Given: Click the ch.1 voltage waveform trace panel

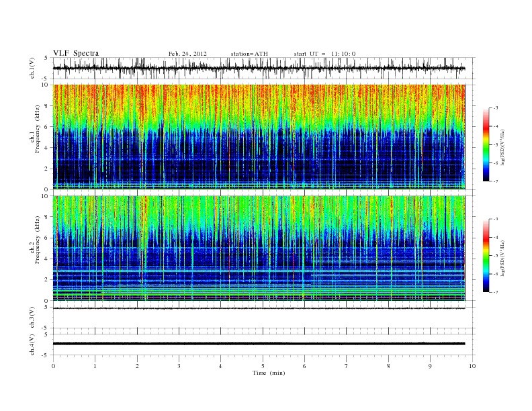Looking at the screenshot, I should [264, 68].
